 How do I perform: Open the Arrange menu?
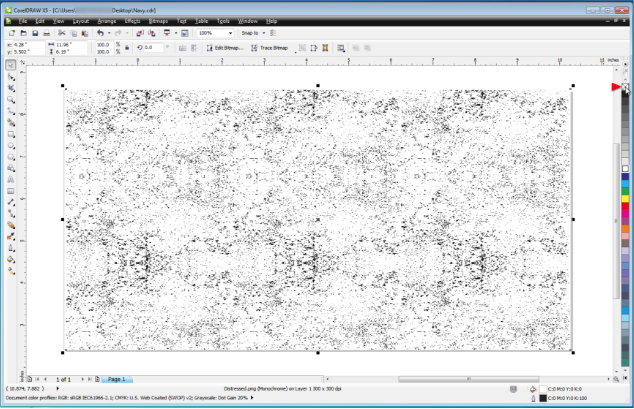click(107, 21)
